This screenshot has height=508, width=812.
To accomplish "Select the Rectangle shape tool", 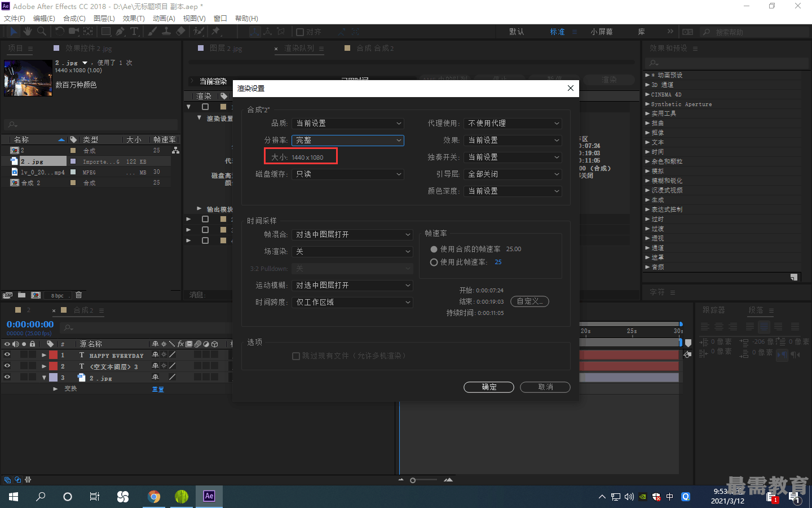I will (x=106, y=32).
